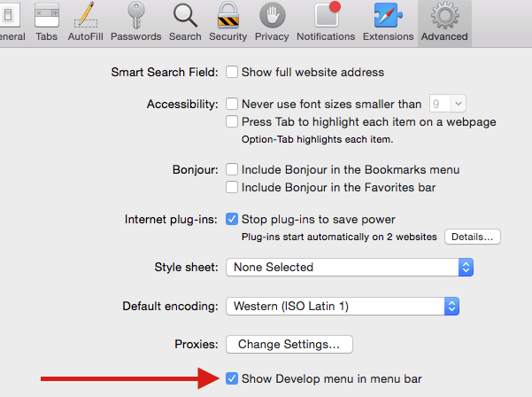Image resolution: width=532 pixels, height=397 pixels.
Task: Click text Plug-ins start automatically on 2 websites
Action: pos(339,237)
